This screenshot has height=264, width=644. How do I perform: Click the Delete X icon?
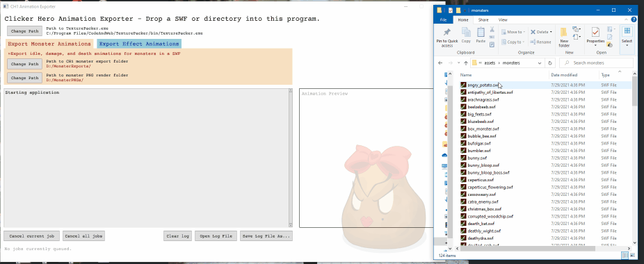[x=533, y=32]
